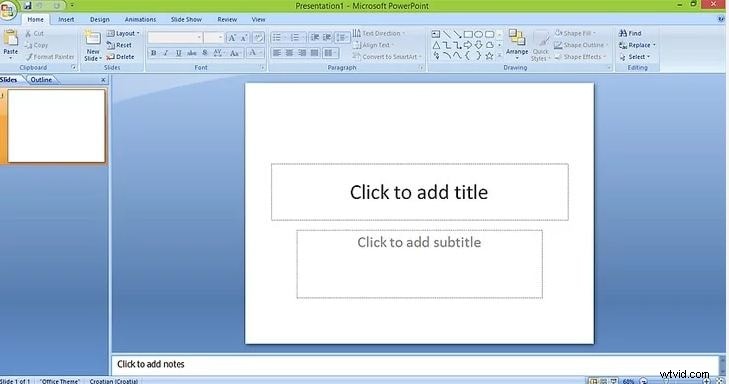
Task: Click the Shrink Font icon
Action: [x=244, y=38]
